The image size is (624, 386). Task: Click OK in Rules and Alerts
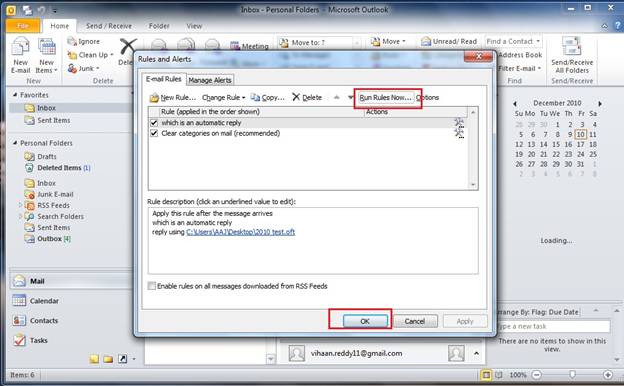(365, 321)
